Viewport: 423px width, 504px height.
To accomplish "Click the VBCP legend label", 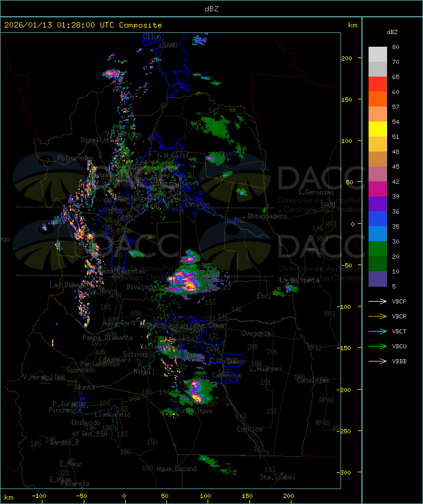I will click(x=399, y=301).
